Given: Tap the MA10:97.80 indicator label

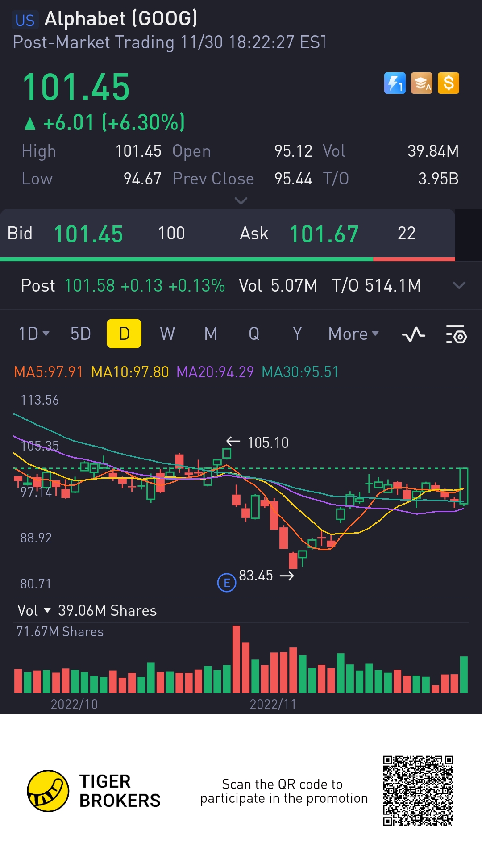Looking at the screenshot, I should point(130,372).
